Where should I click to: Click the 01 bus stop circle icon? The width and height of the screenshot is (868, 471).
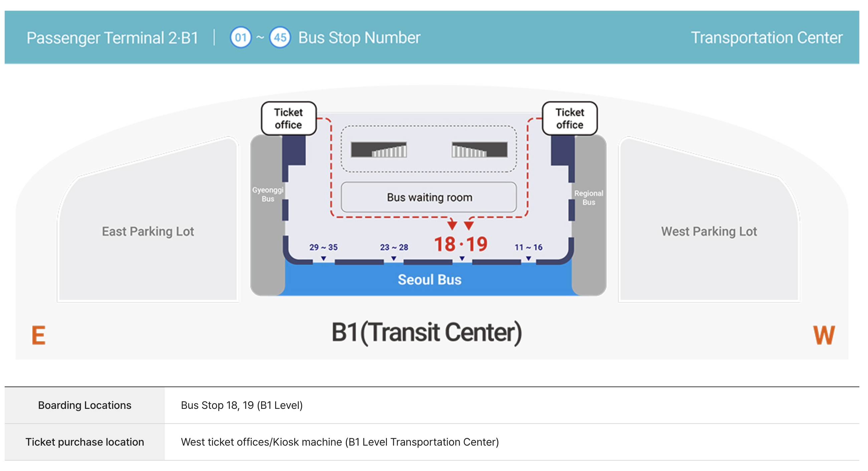tap(241, 37)
